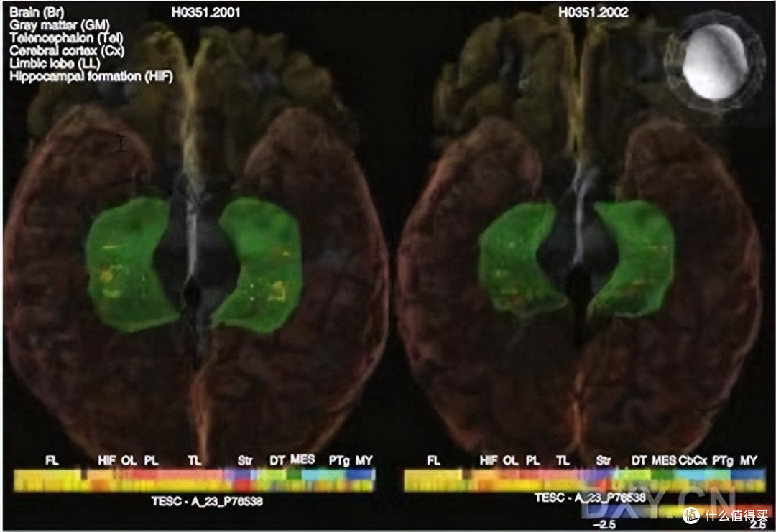Click the -2.5 color scale minimum value
The width and height of the screenshot is (776, 532).
pyautogui.click(x=604, y=525)
